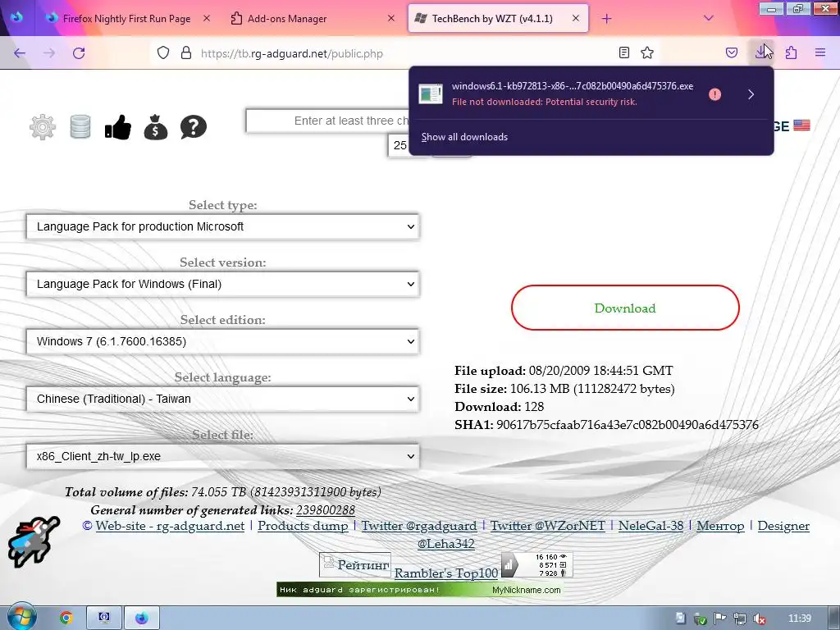Click the site padlock security icon

click(186, 53)
